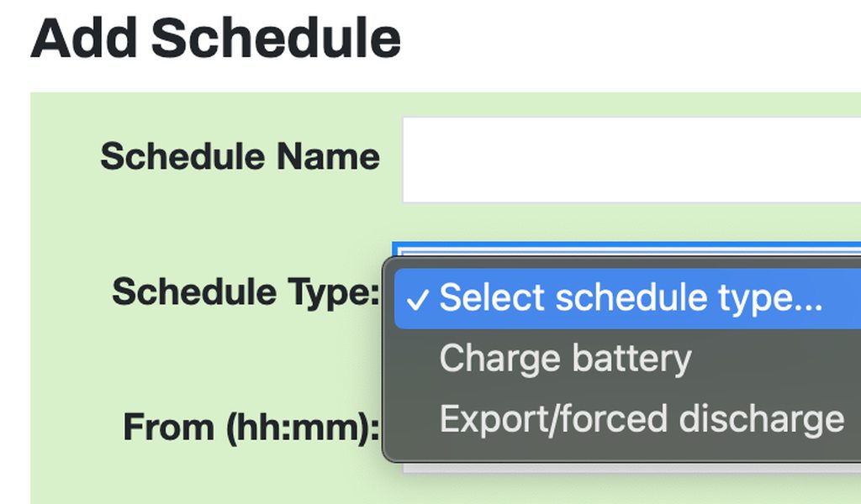This screenshot has width=861, height=504.
Task: Pick the 'Select schedule type...' placeholder option
Action: 631,298
